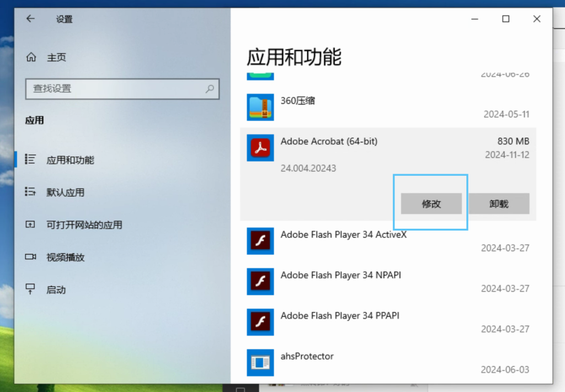
Task: Click 卸载 to uninstall Adobe Acrobat
Action: 499,204
